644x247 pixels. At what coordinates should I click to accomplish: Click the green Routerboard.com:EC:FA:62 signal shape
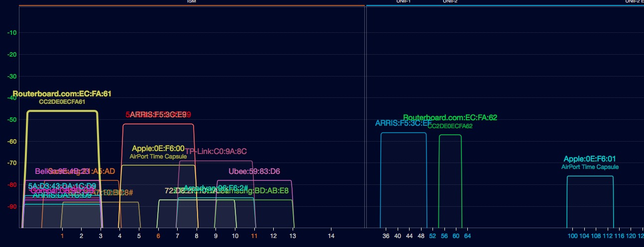(x=450, y=181)
